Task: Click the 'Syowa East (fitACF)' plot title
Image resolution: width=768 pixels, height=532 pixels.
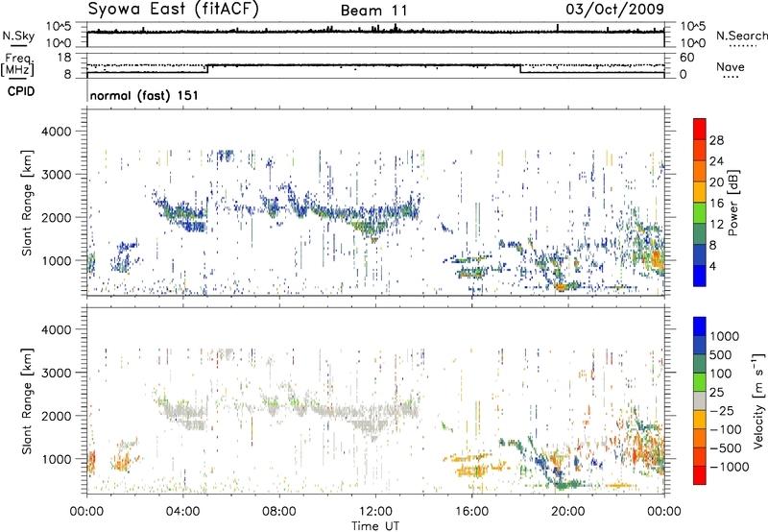Action: click(x=174, y=10)
